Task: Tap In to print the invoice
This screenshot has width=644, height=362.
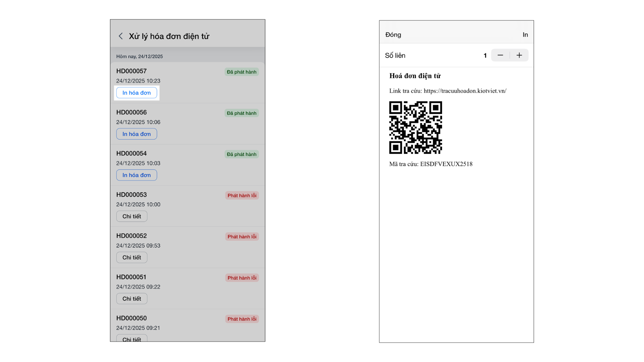Action: click(525, 35)
